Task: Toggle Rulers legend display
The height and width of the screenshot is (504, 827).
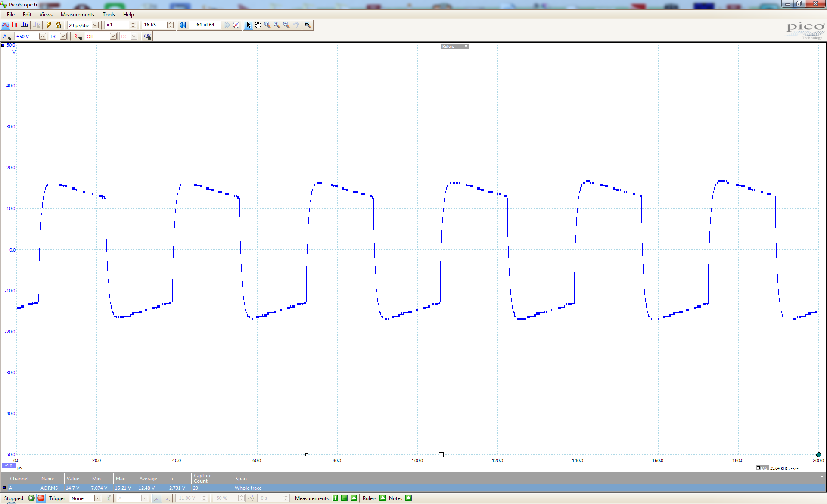Action: pos(382,498)
